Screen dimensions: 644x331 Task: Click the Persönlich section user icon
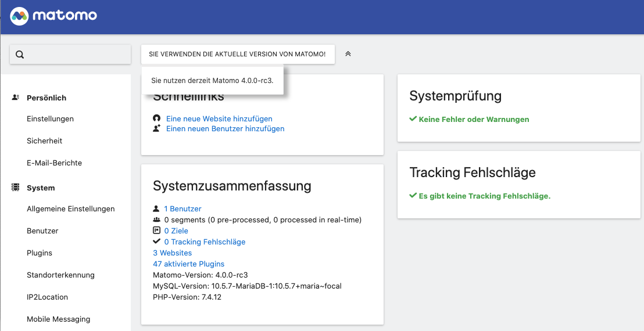(x=16, y=97)
